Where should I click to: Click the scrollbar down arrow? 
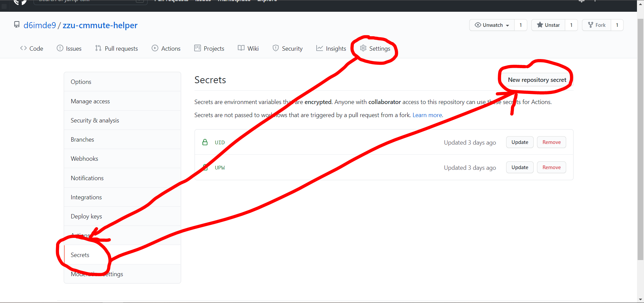640,299
